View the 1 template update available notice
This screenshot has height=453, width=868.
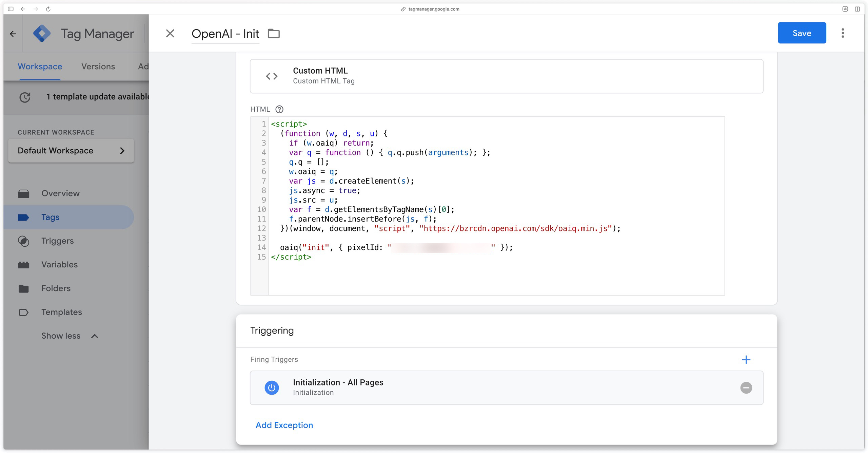[x=98, y=97]
